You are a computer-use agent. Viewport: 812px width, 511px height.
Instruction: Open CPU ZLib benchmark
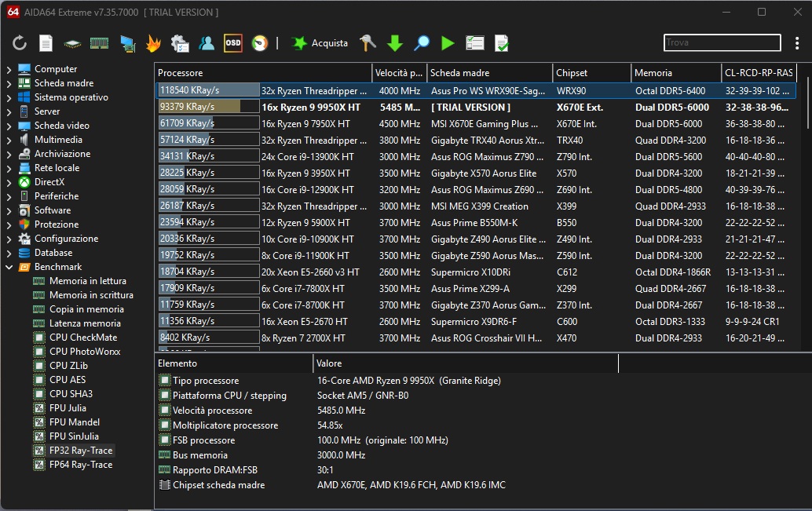[68, 366]
